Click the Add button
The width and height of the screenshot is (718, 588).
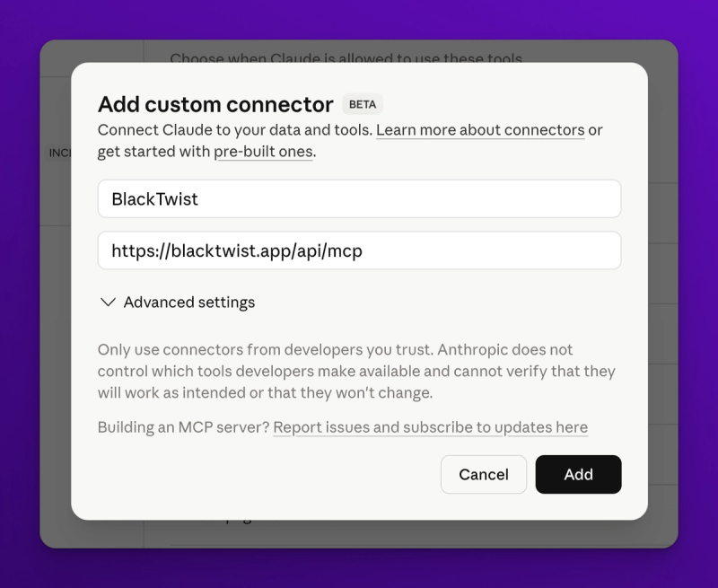[x=578, y=474]
